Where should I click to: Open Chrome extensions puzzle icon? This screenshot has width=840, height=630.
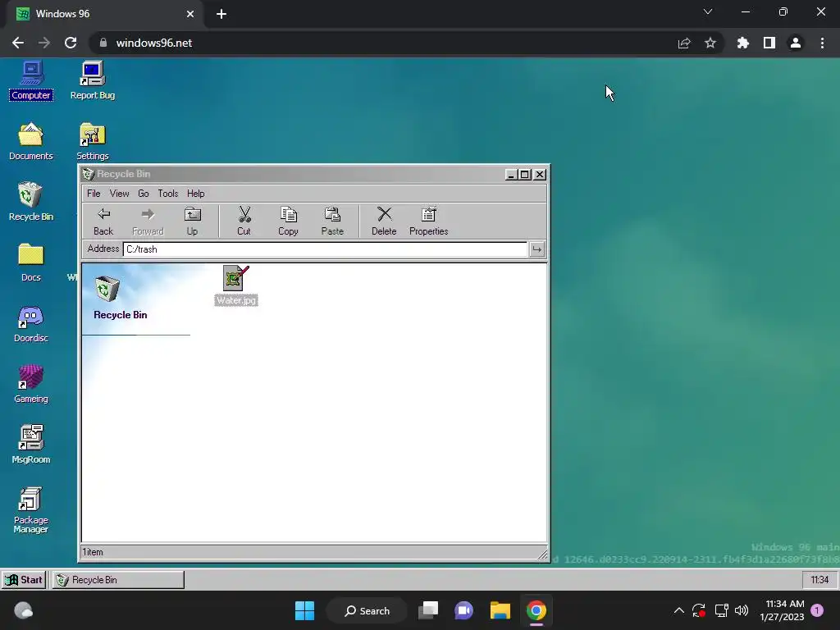point(742,43)
